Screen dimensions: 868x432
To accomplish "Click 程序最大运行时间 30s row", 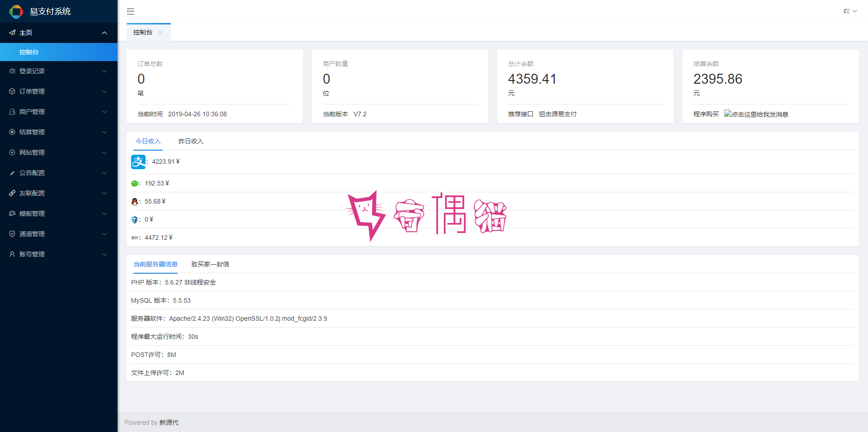I will pyautogui.click(x=493, y=337).
